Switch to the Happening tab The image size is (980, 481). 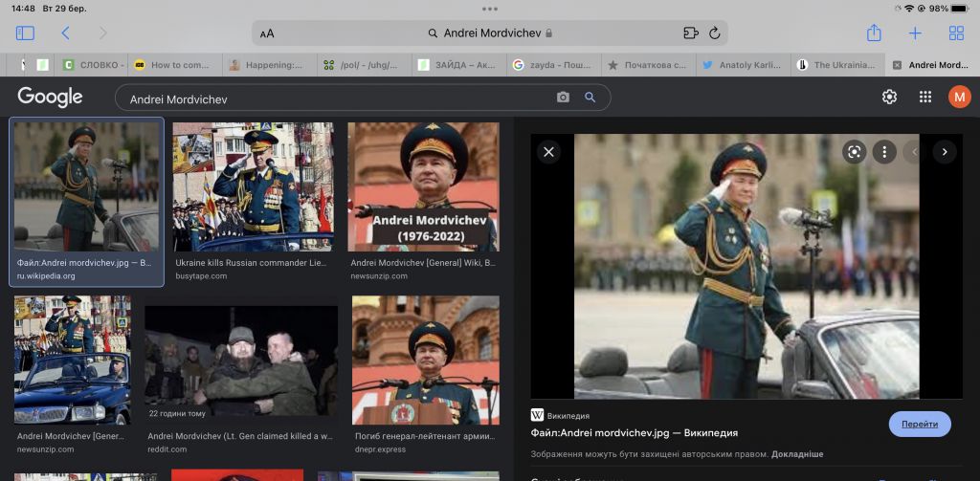pos(269,65)
